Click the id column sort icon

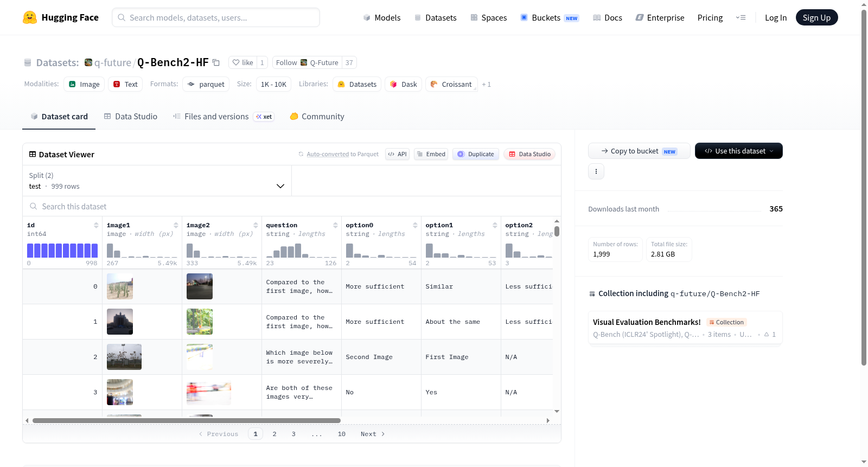click(96, 225)
